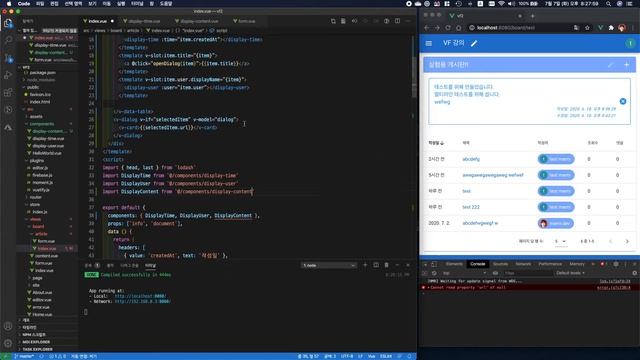The image size is (640, 360).
Task: Open DevTools Default levels dropdown
Action: tap(571, 273)
